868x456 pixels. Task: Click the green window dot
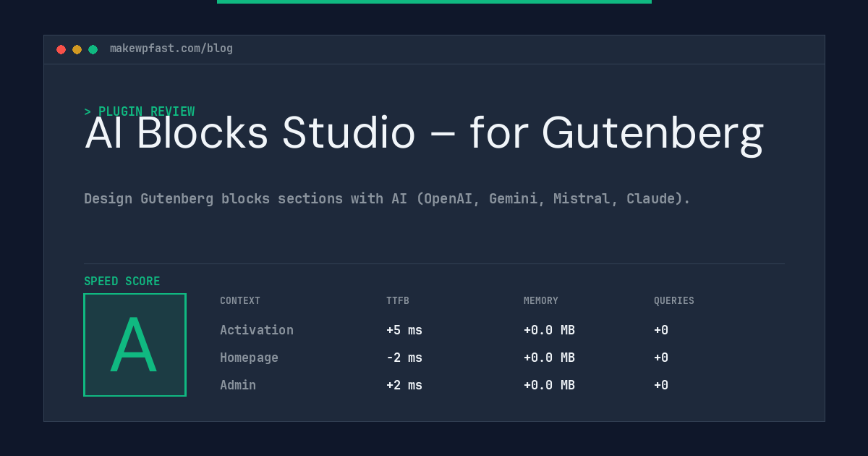(93, 49)
